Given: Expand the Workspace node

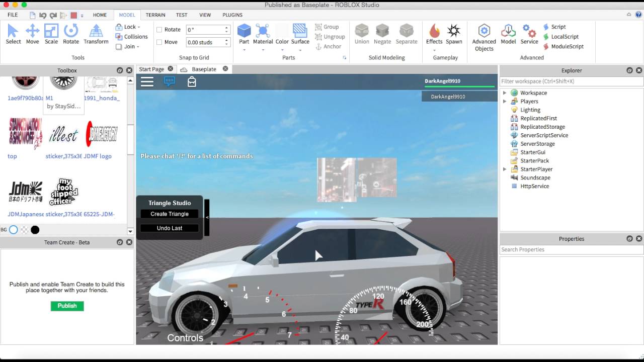Looking at the screenshot, I should (x=505, y=93).
